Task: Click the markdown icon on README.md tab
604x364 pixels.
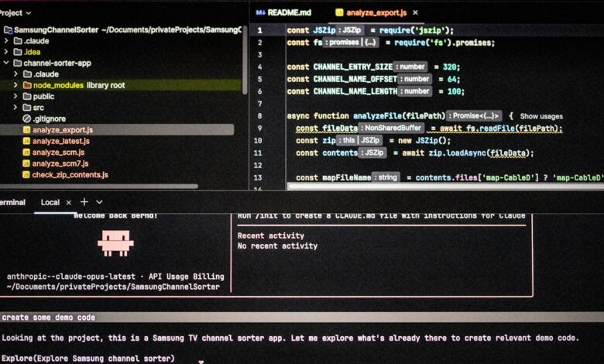Action: point(261,12)
